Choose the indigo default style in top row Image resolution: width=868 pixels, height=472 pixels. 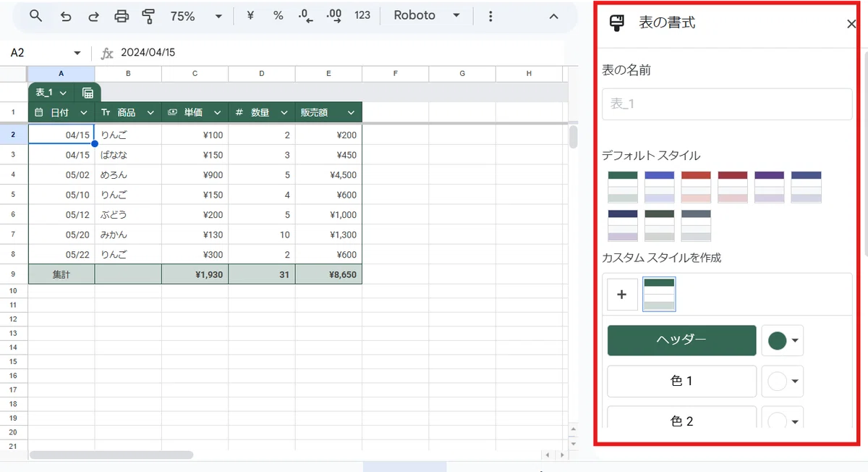click(806, 187)
